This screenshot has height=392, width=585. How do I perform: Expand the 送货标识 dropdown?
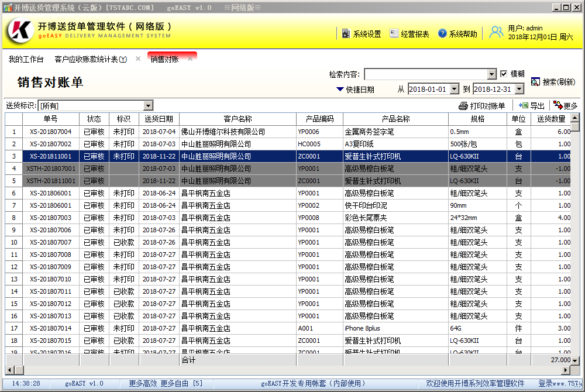click(x=149, y=106)
